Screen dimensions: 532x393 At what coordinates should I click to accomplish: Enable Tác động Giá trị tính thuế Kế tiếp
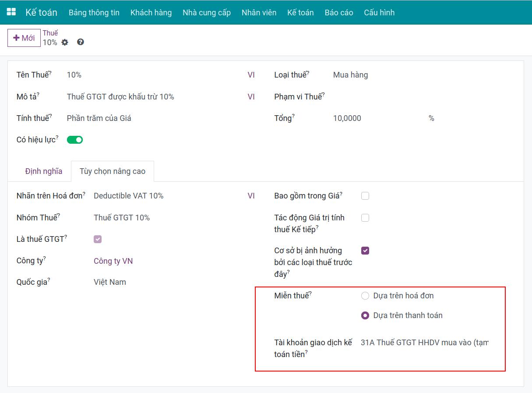[365, 218]
